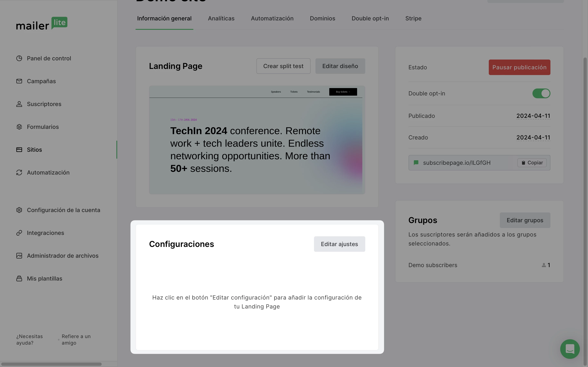Click the Administrador de archivos image icon

[x=19, y=256]
